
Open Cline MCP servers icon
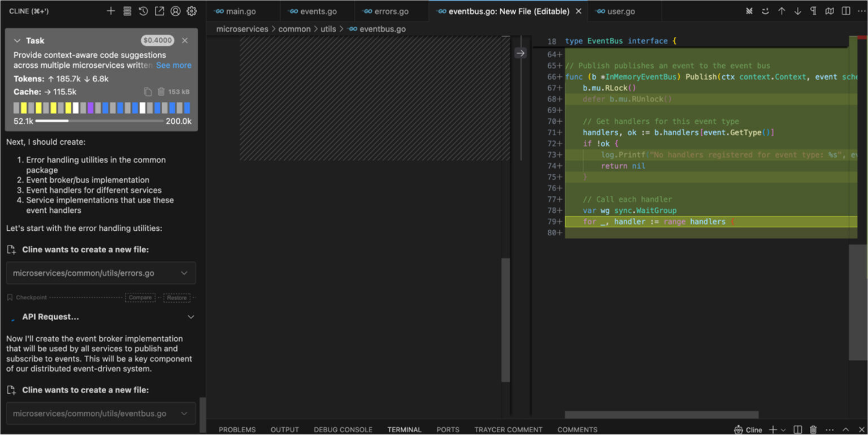point(127,11)
